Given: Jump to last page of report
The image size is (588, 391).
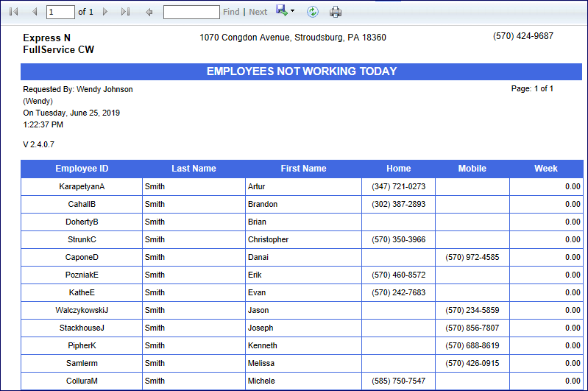Looking at the screenshot, I should pos(125,12).
